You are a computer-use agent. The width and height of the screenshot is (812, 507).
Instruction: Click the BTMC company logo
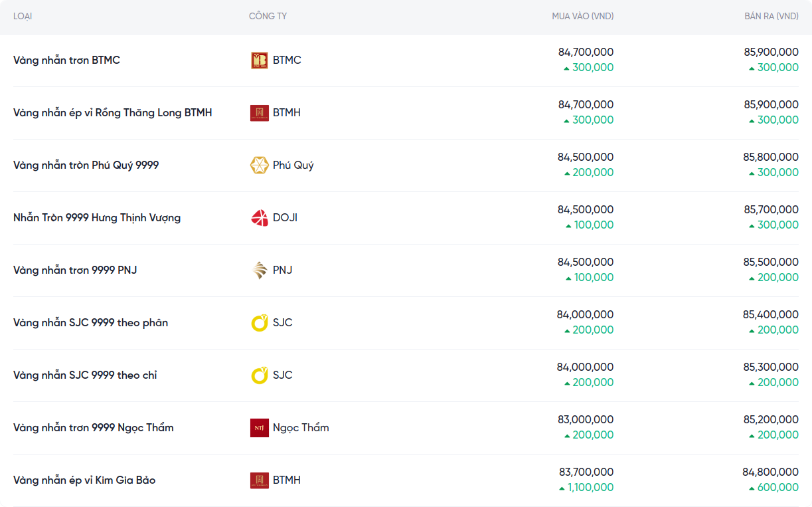pyautogui.click(x=259, y=60)
